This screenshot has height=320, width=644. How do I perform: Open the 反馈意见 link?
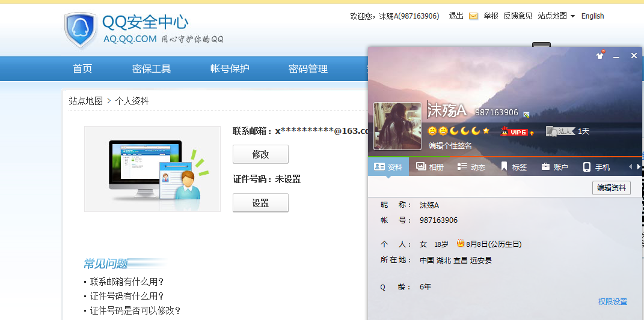pyautogui.click(x=518, y=16)
